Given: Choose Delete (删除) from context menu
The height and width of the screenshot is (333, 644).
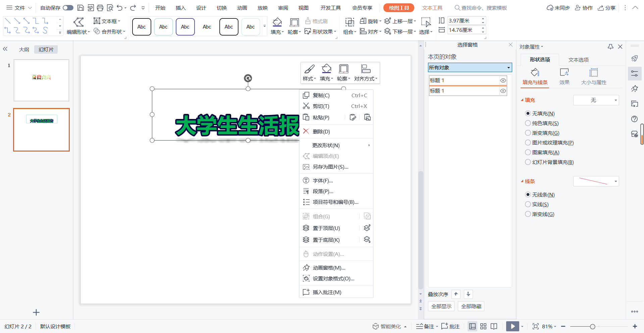Looking at the screenshot, I should point(336,131).
